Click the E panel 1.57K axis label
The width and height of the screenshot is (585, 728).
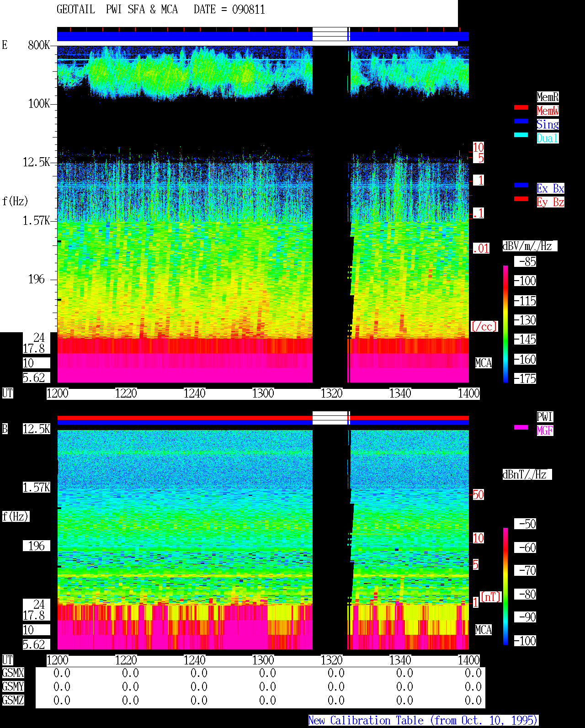(37, 220)
